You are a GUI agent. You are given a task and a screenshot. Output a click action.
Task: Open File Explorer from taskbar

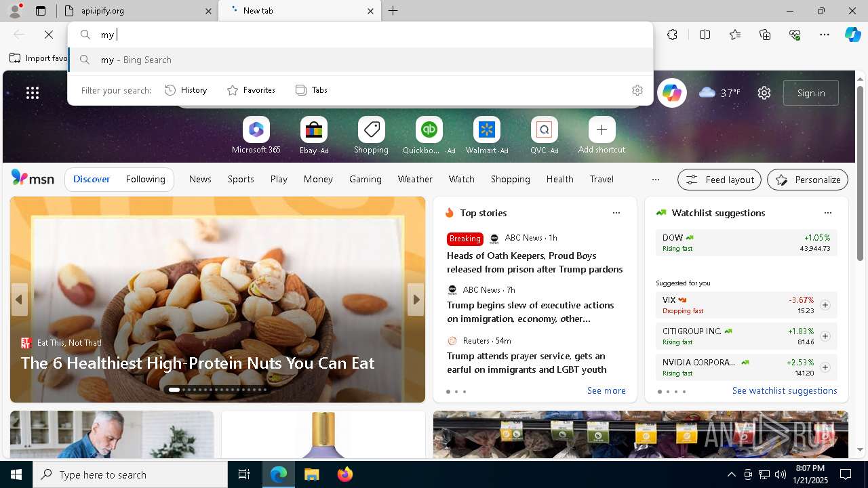[311, 474]
